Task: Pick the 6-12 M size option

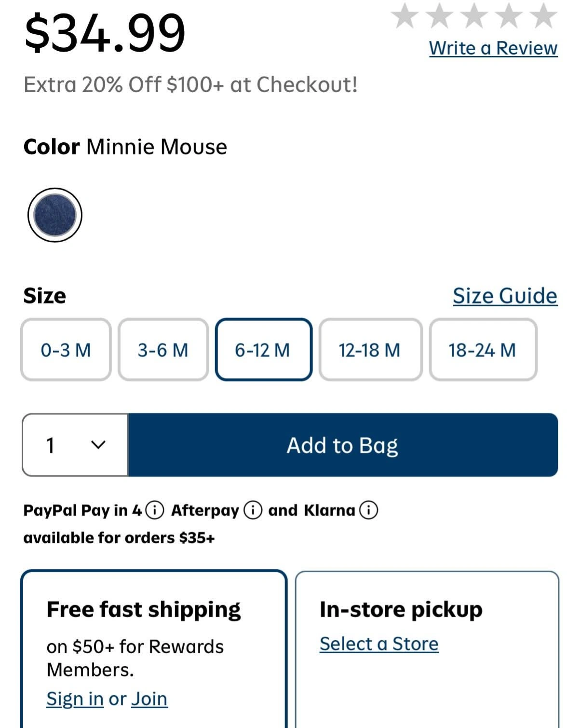Action: coord(263,350)
